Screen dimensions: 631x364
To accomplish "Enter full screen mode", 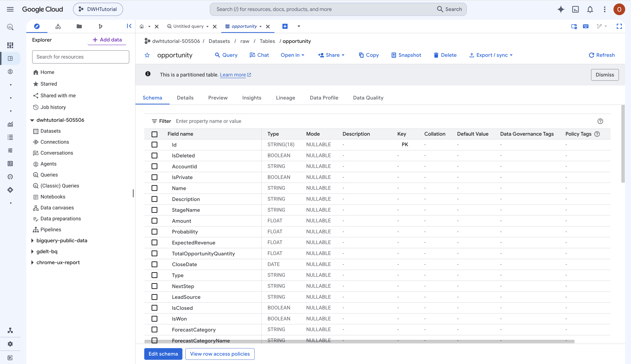I will (619, 26).
